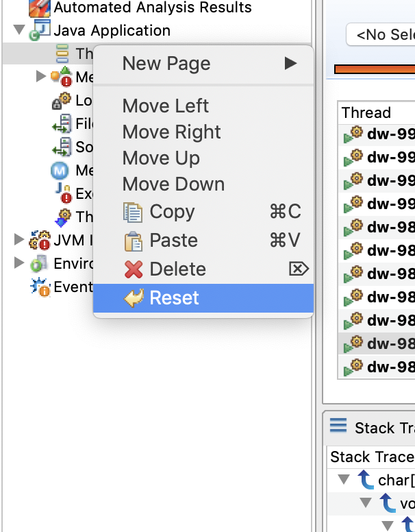Open the Method Profiling 'M' icon
The image size is (415, 532).
tap(60, 171)
